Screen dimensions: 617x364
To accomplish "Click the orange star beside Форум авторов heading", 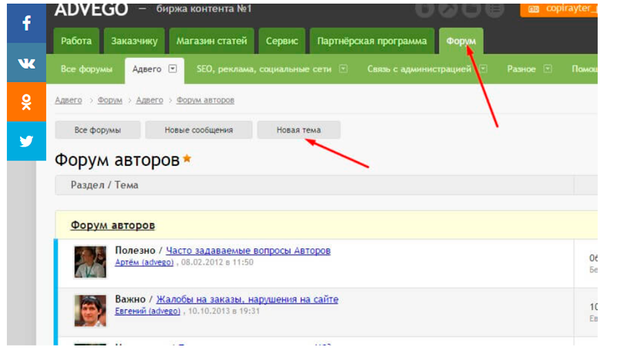I will click(187, 160).
